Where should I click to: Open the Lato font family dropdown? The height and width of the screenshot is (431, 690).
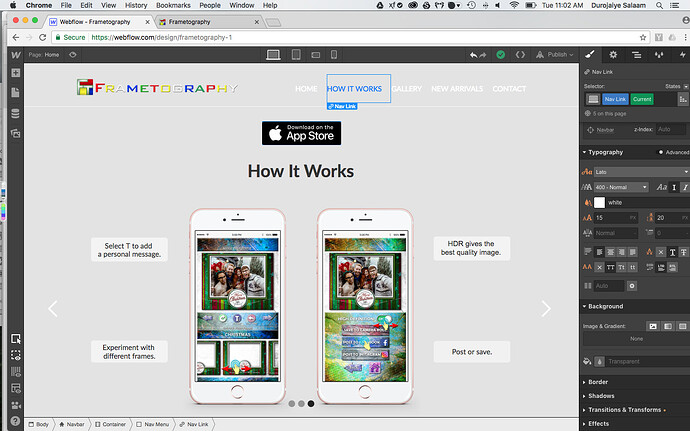(x=642, y=172)
